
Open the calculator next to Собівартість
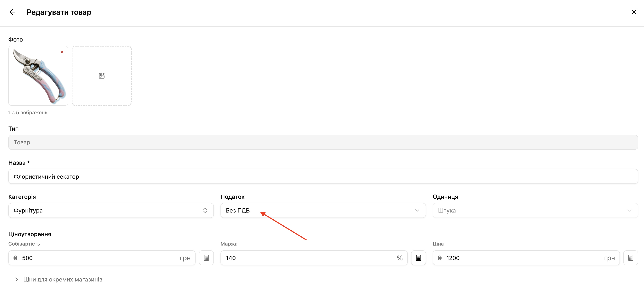click(206, 258)
